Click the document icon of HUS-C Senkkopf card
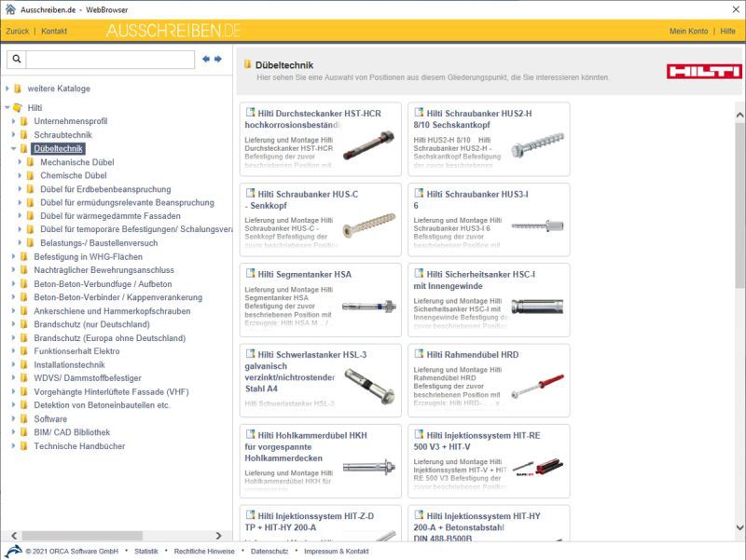Image resolution: width=746 pixels, height=560 pixels. [x=250, y=193]
